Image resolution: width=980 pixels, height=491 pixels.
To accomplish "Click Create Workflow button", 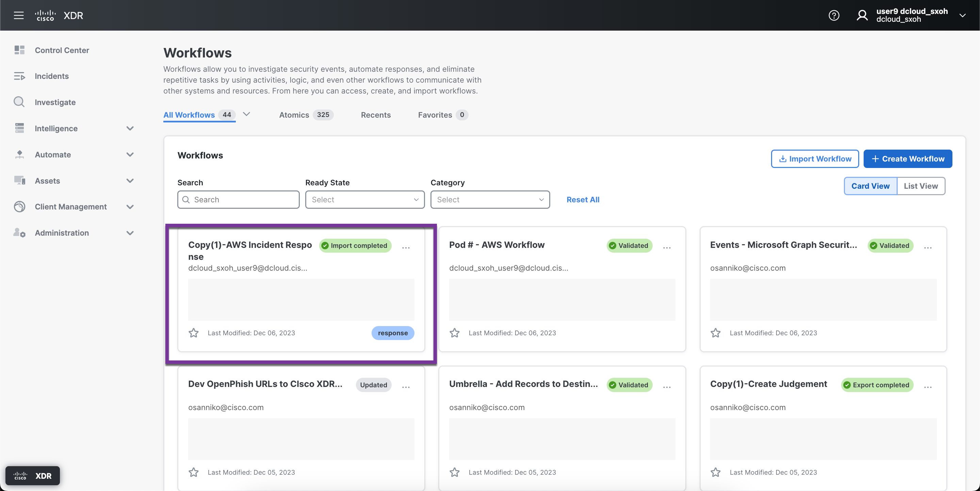I will click(x=908, y=158).
